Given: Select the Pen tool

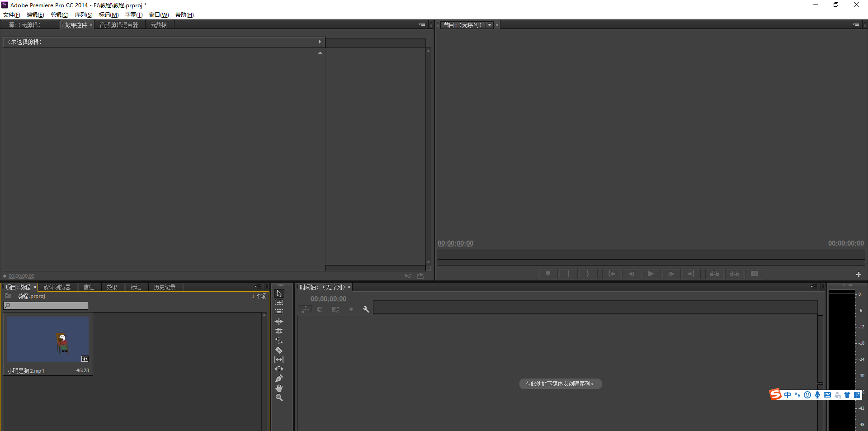Looking at the screenshot, I should pyautogui.click(x=279, y=379).
